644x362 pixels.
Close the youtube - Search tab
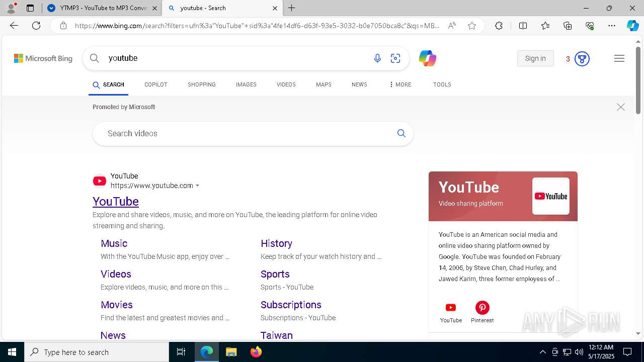coord(275,8)
